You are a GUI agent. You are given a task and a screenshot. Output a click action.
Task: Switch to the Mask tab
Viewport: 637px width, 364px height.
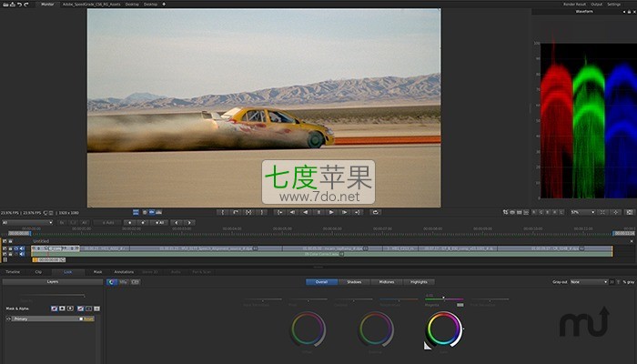(x=98, y=272)
